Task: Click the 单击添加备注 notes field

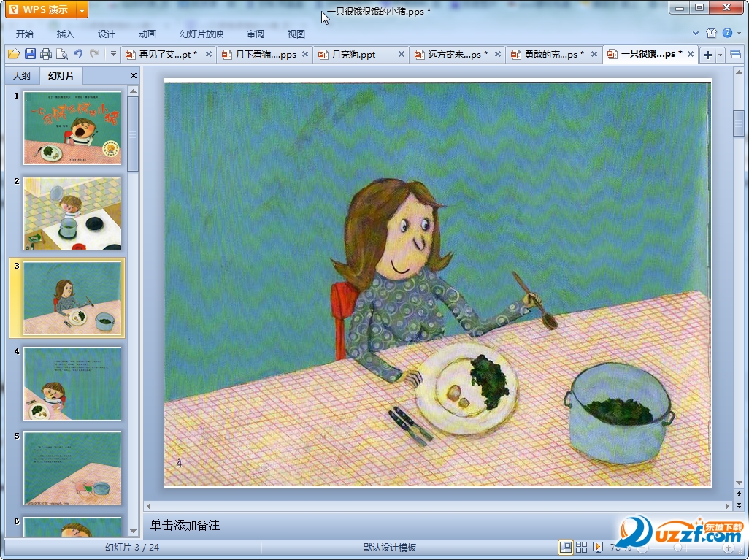Action: (x=437, y=525)
